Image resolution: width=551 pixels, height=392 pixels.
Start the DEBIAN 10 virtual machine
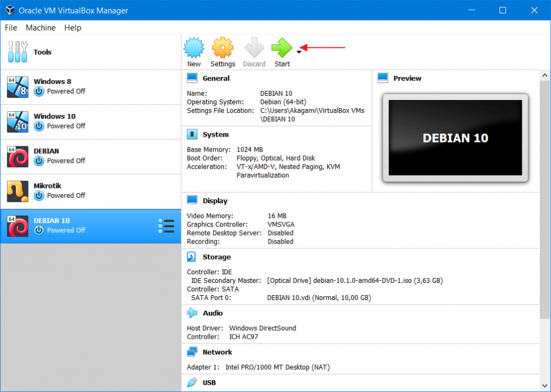click(x=281, y=51)
